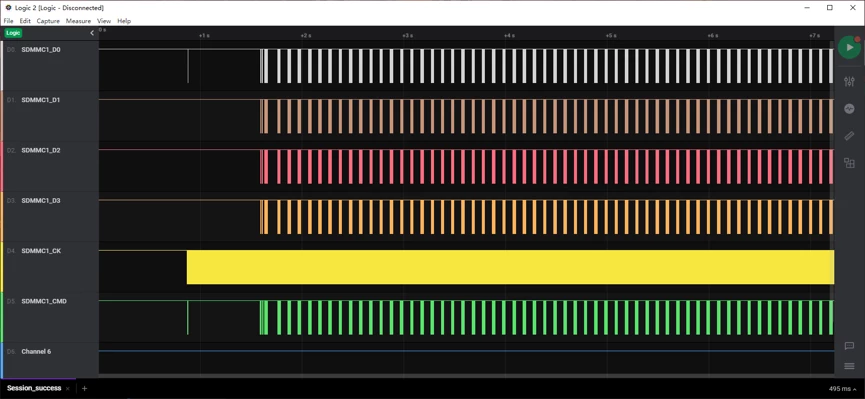The height and width of the screenshot is (399, 865).
Task: Open the File menu
Action: 8,21
